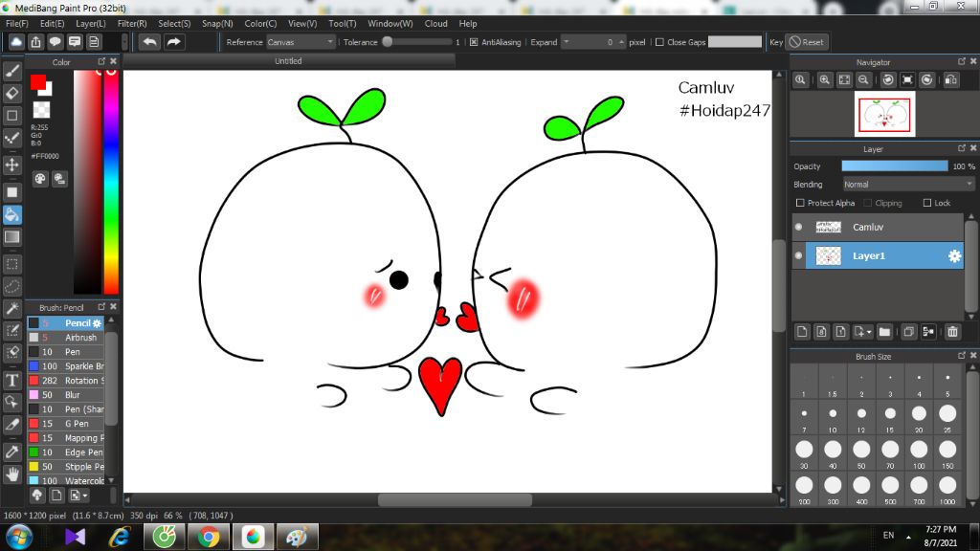Select the transparent color swatch
980x551 pixels.
41,110
